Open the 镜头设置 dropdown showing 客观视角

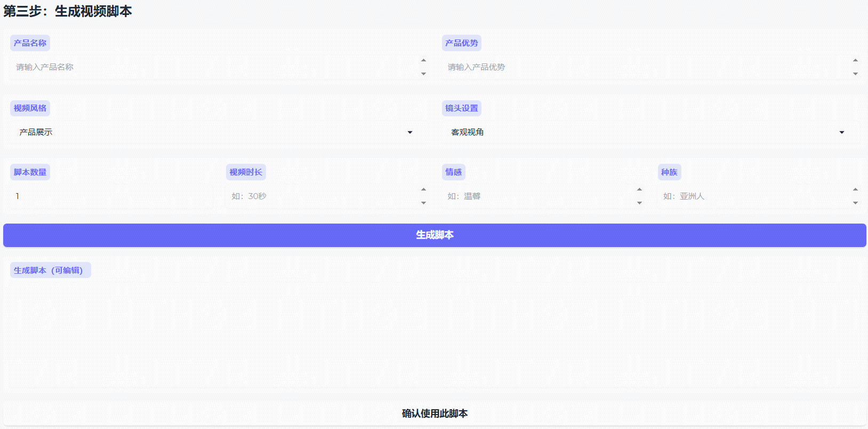[x=645, y=132]
